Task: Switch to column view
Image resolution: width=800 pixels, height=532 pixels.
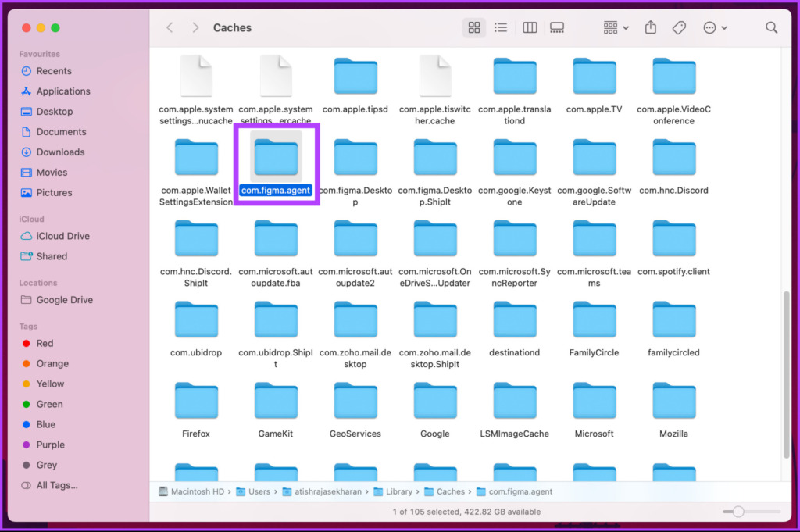Action: click(530, 27)
